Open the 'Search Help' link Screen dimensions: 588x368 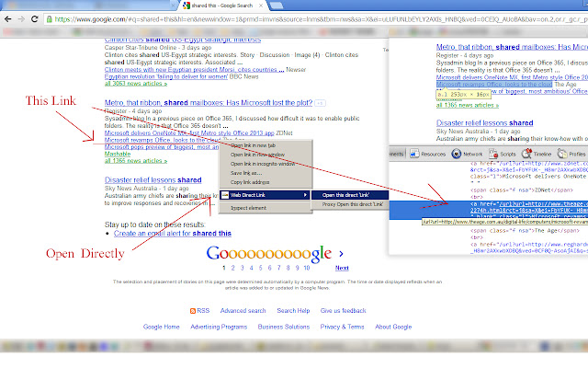pos(293,311)
